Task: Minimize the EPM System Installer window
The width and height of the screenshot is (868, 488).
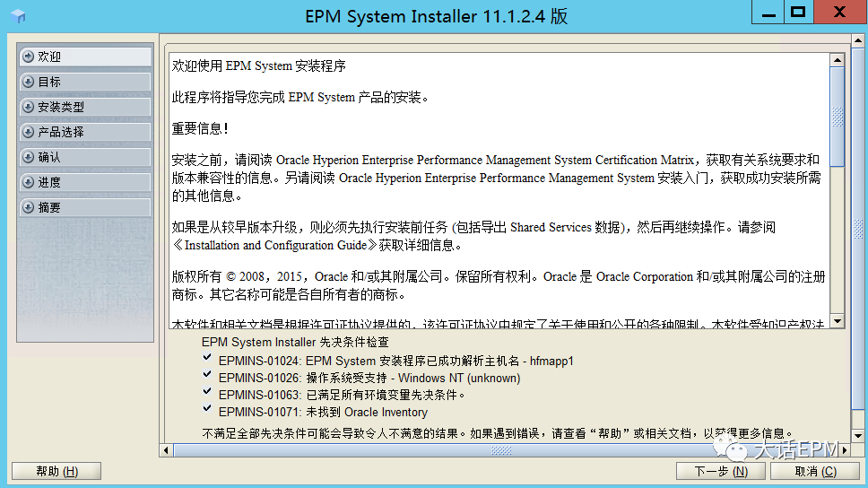Action: [x=768, y=13]
